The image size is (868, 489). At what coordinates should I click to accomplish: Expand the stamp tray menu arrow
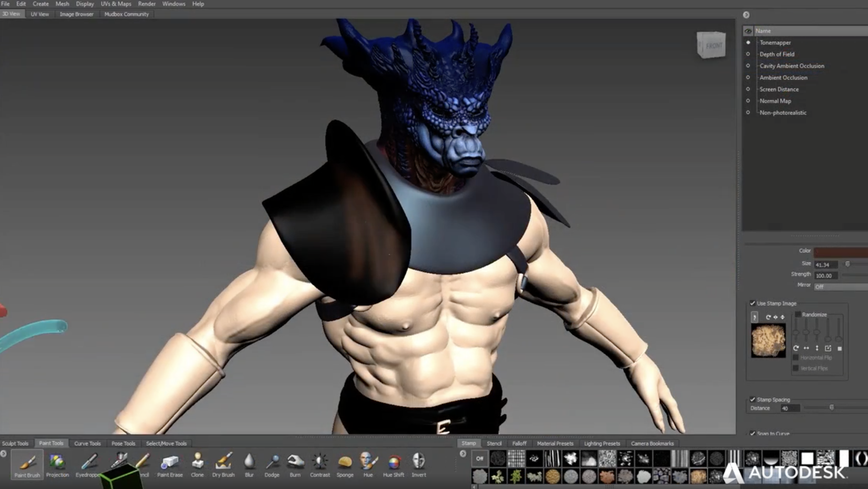coord(463,453)
